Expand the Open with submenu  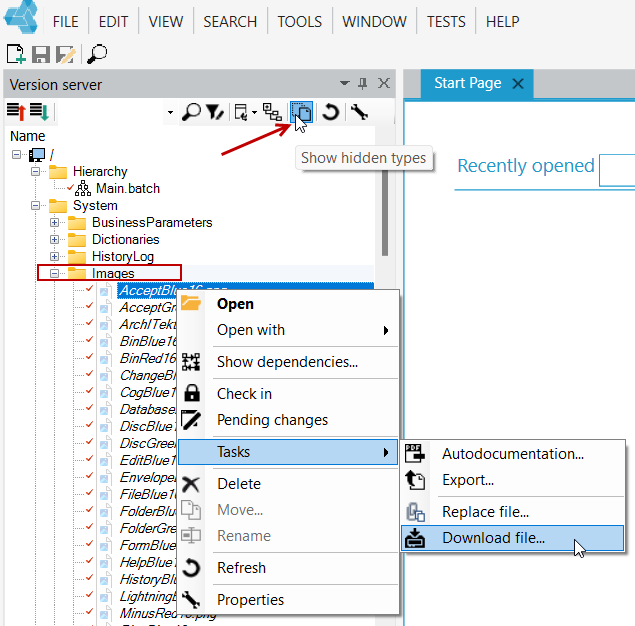click(288, 330)
